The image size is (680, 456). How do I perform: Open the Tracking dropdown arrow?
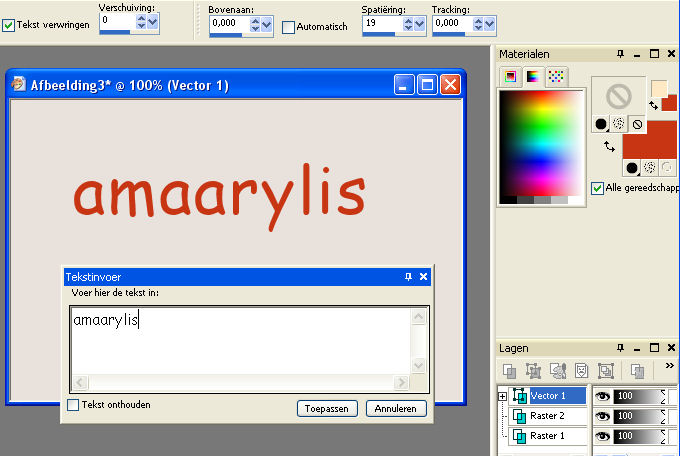pos(490,24)
